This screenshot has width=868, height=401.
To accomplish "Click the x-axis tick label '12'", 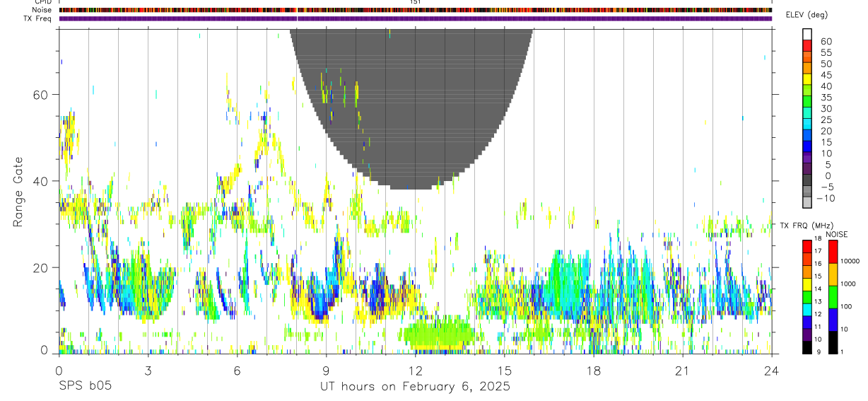I will (x=415, y=371).
